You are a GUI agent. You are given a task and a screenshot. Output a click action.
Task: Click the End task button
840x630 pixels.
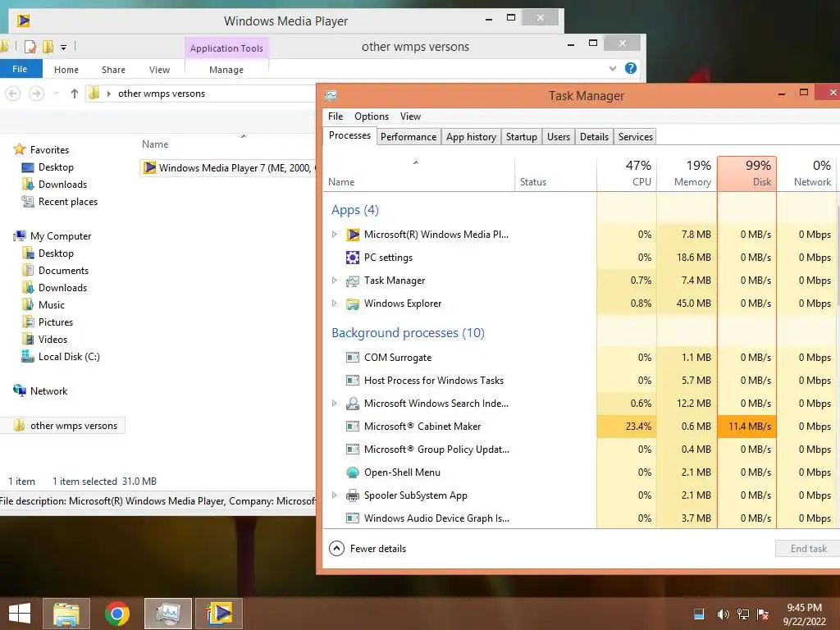pyautogui.click(x=808, y=549)
